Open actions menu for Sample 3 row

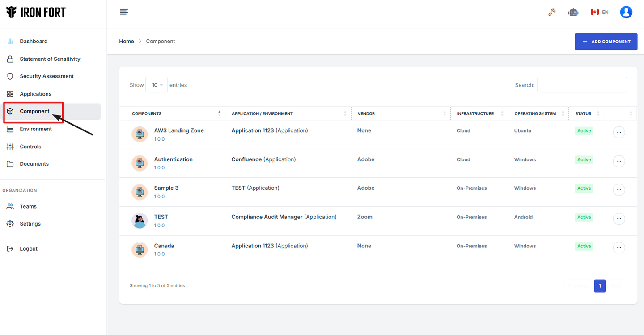pos(619,190)
